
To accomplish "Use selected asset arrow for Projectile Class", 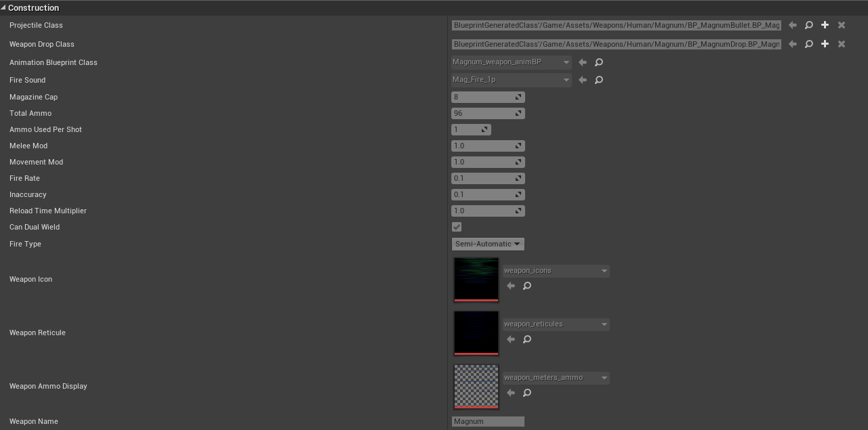I will 792,25.
